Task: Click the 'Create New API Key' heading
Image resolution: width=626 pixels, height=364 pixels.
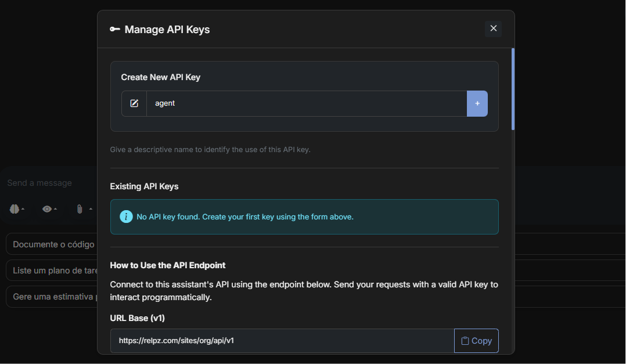Action: pos(160,77)
